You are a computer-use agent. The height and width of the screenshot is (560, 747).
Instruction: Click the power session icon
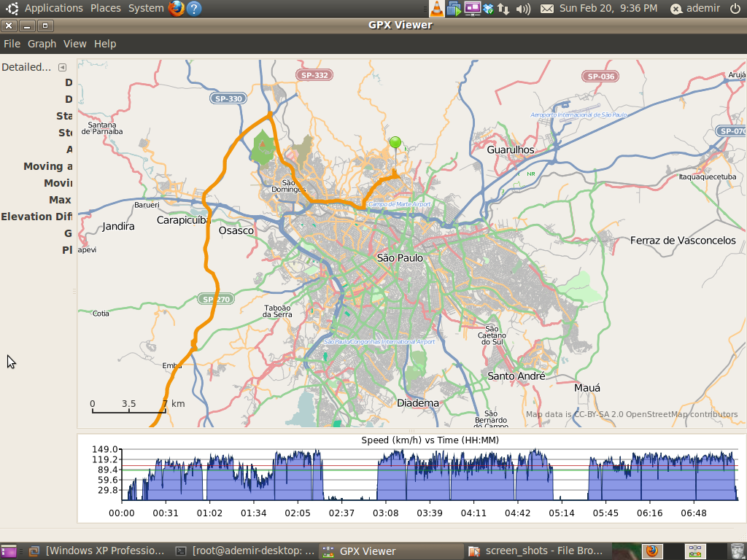point(734,8)
